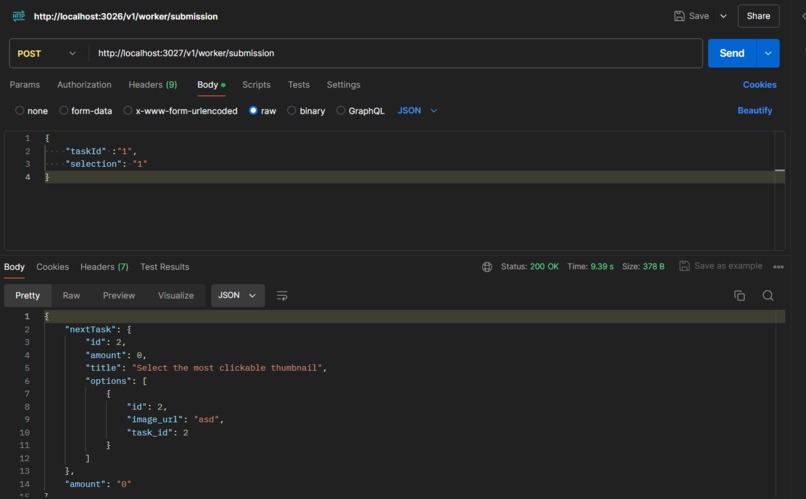
Task: Open the Test Results response tab
Action: (x=164, y=267)
